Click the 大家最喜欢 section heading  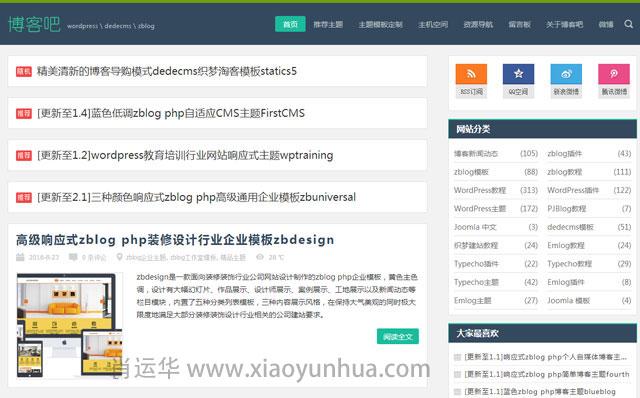pyautogui.click(x=477, y=334)
